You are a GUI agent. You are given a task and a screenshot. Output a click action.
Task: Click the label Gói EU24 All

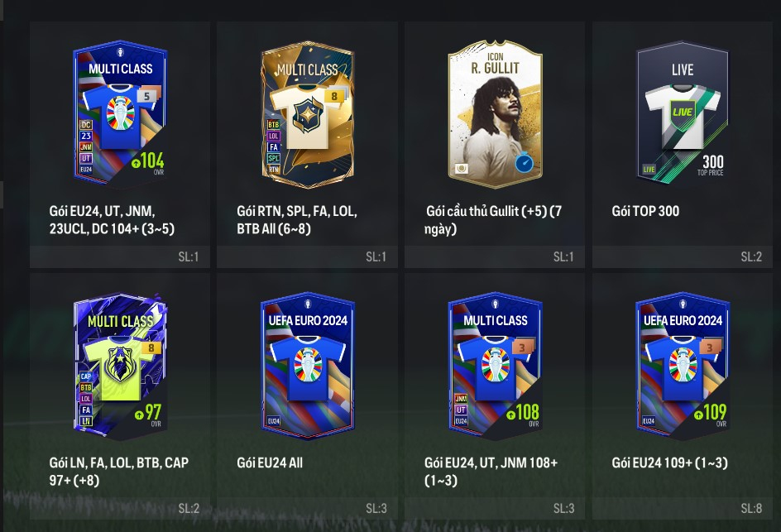[270, 463]
